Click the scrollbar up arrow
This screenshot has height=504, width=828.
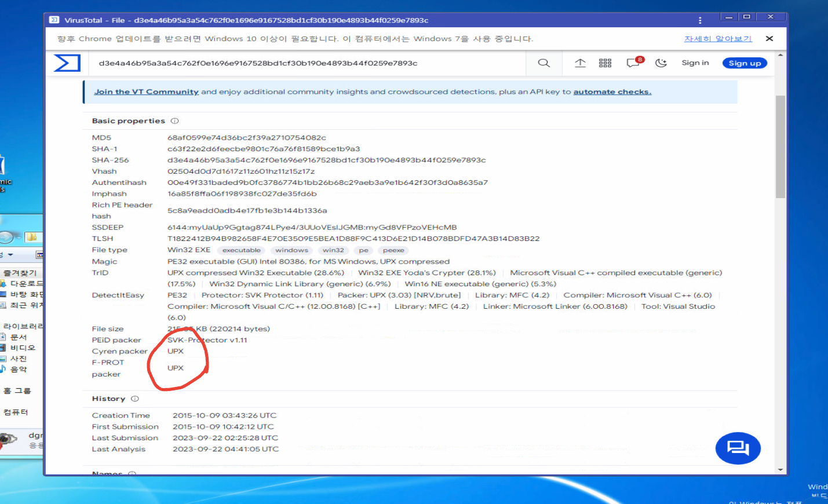pos(780,56)
